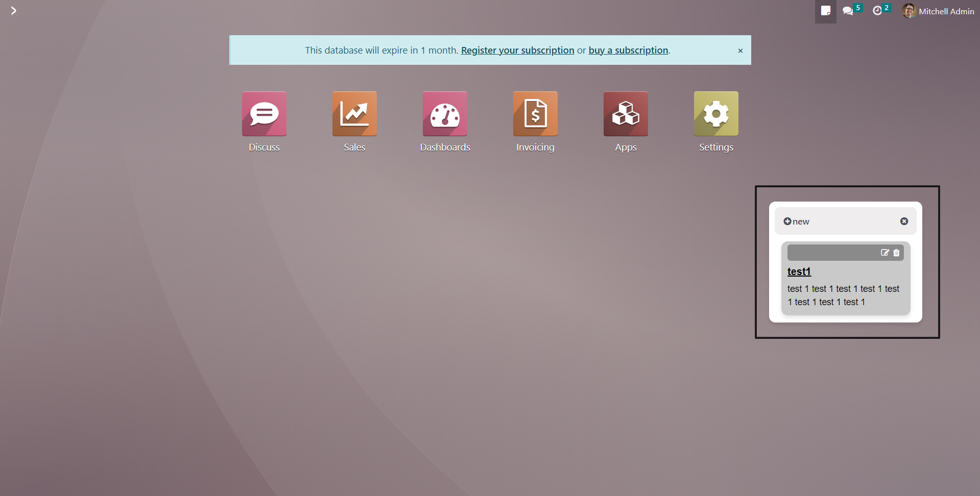This screenshot has height=496, width=980.
Task: Open the Discuss app
Action: (264, 114)
